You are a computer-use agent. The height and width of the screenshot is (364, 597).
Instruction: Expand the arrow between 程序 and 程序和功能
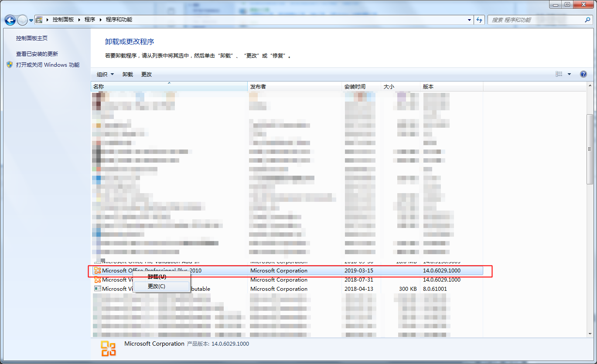(101, 20)
